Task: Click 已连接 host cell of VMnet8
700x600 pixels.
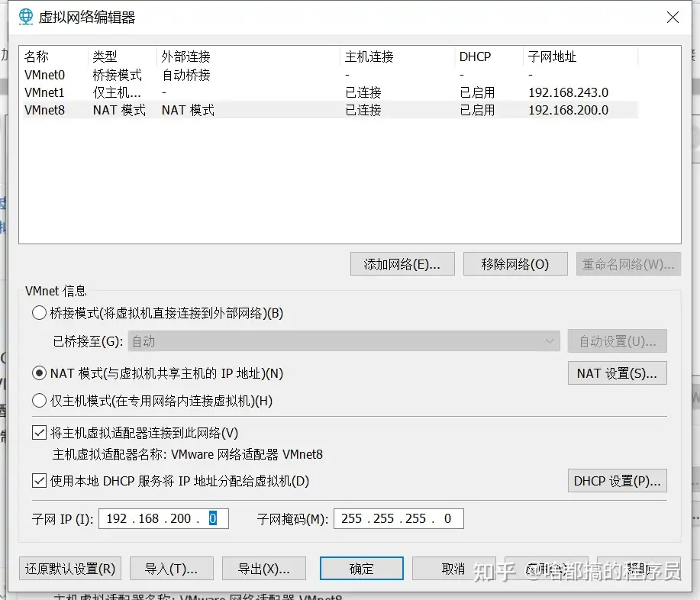Action: click(363, 110)
